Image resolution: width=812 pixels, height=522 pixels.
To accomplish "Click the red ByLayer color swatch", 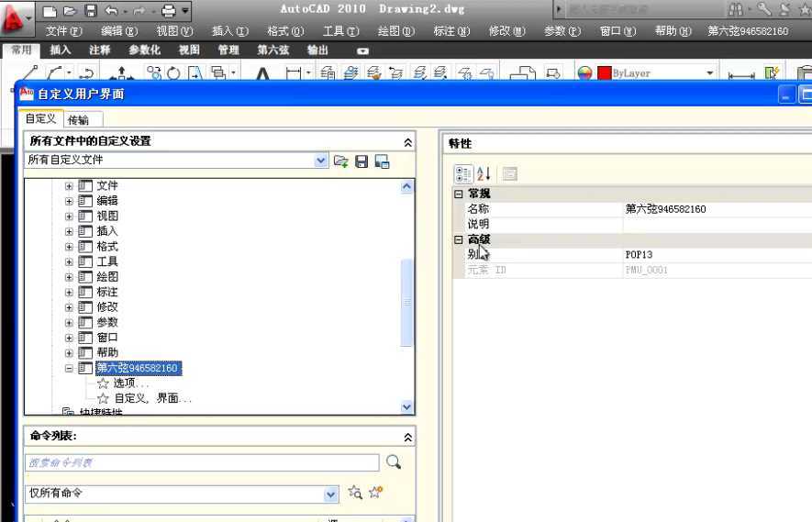I will (604, 73).
